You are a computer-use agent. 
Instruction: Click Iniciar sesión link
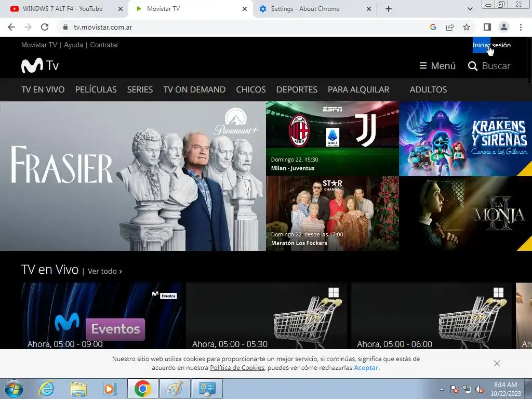491,45
